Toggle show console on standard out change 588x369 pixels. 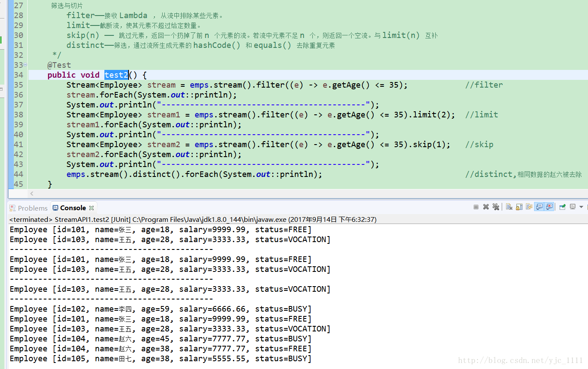(x=539, y=207)
